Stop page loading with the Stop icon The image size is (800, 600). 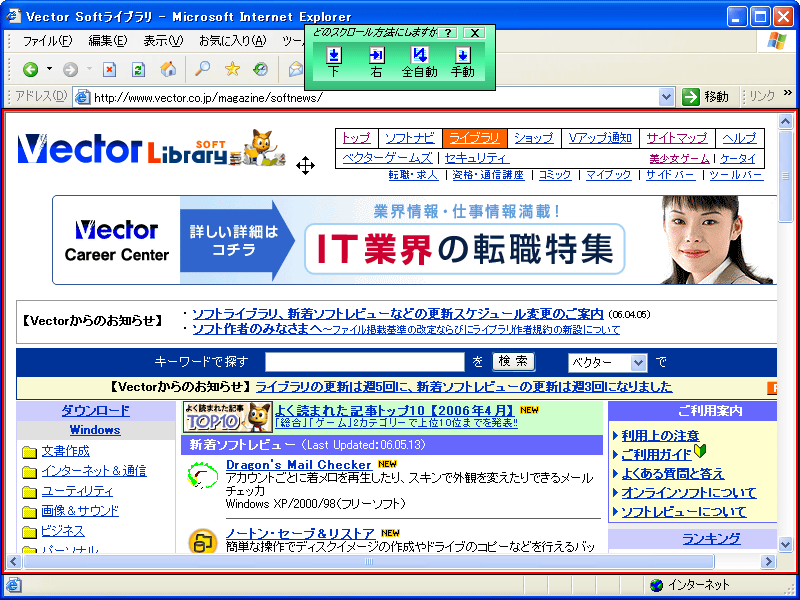point(109,69)
